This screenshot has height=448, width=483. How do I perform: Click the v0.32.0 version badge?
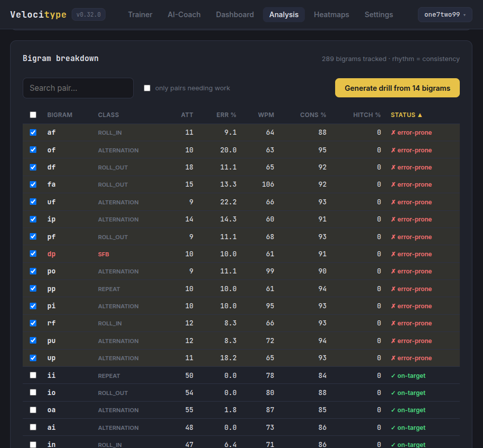[x=88, y=15]
